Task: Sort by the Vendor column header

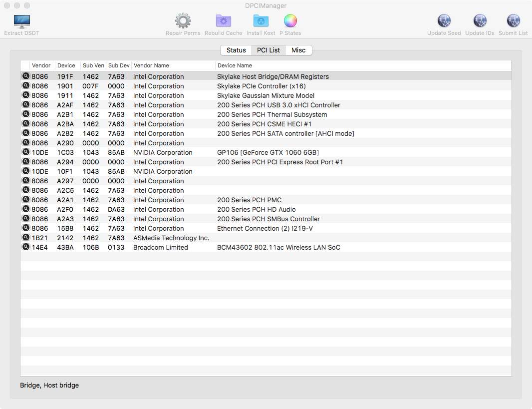Action: point(41,65)
